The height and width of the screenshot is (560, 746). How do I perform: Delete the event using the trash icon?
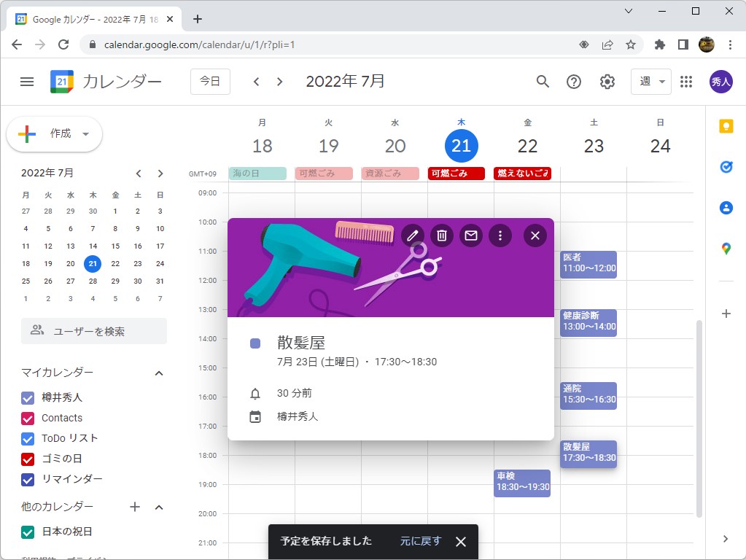441,236
